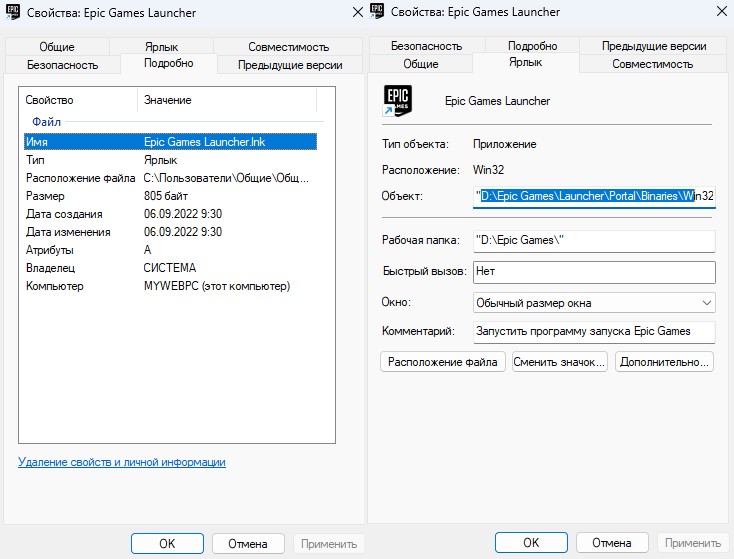Switch to the Общие tab in the right window
This screenshot has width=734, height=559.
pyautogui.click(x=421, y=64)
